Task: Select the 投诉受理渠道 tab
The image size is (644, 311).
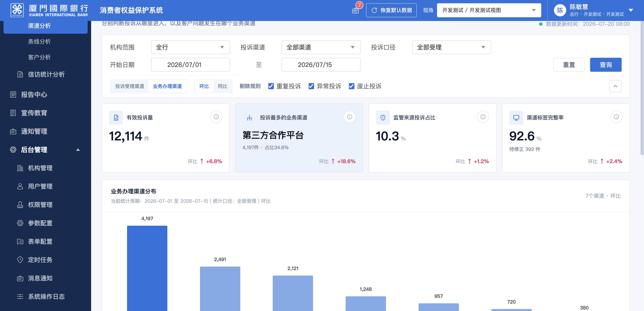Action: 129,86
